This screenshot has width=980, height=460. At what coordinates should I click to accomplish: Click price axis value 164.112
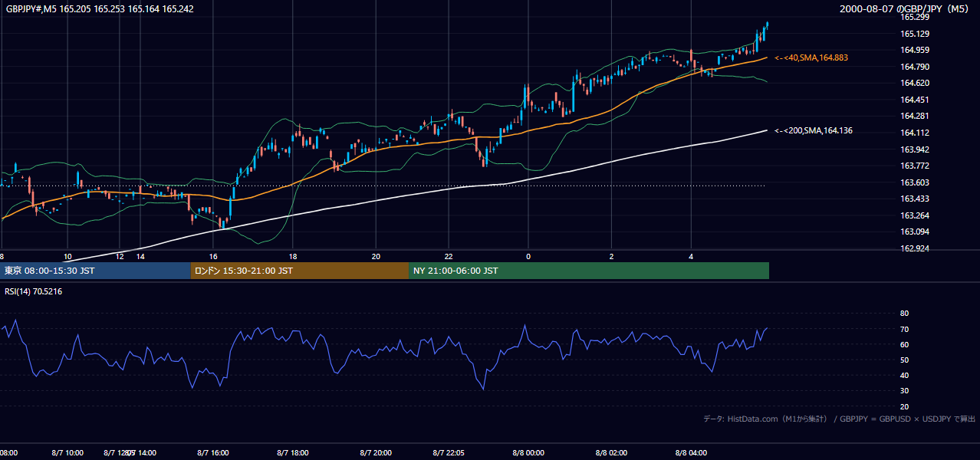[x=914, y=133]
